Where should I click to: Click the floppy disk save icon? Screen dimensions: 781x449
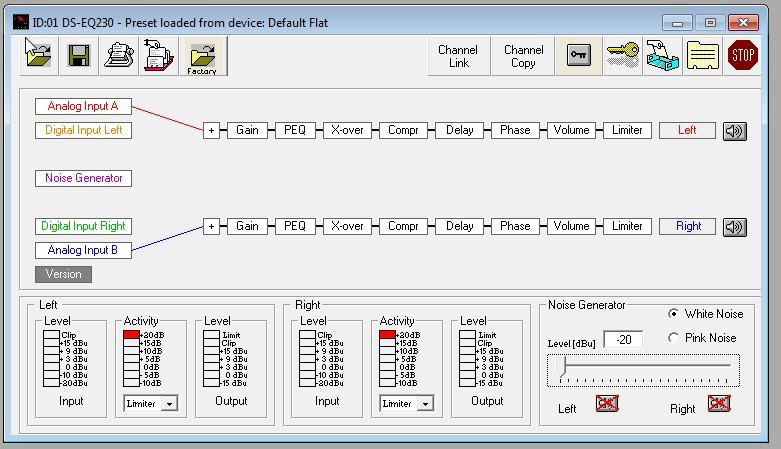79,56
